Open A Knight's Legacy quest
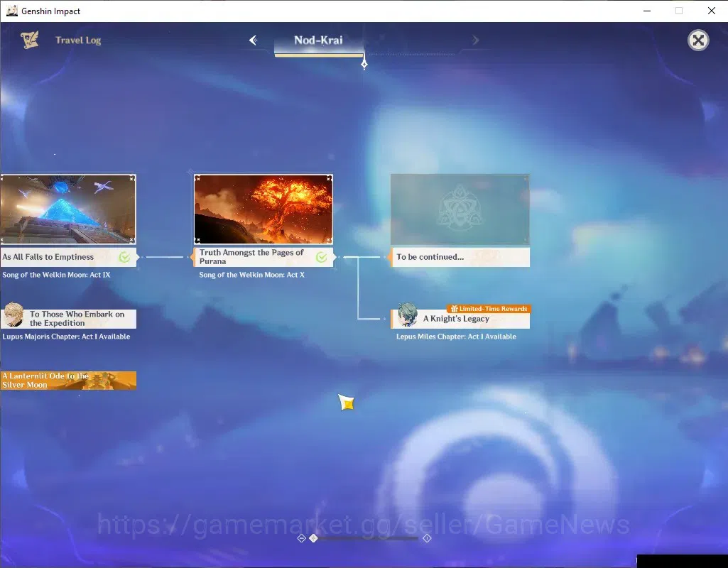This screenshot has width=728, height=568. (460, 319)
